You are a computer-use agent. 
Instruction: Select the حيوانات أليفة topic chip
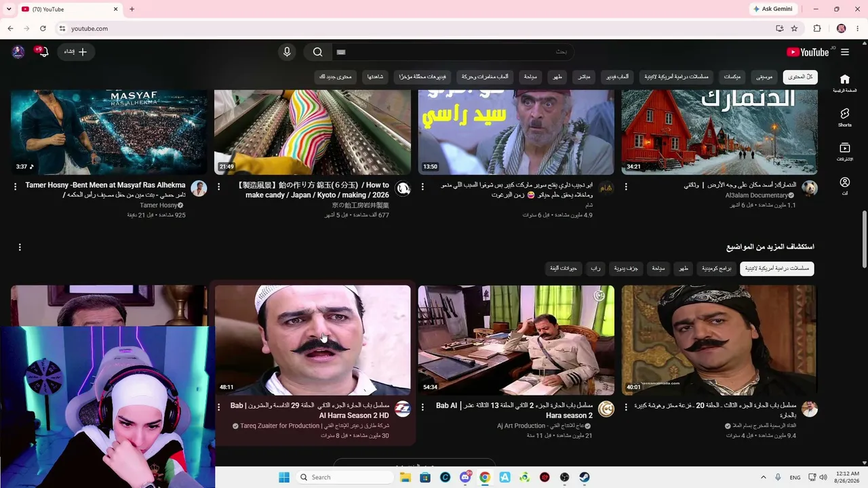coord(564,268)
